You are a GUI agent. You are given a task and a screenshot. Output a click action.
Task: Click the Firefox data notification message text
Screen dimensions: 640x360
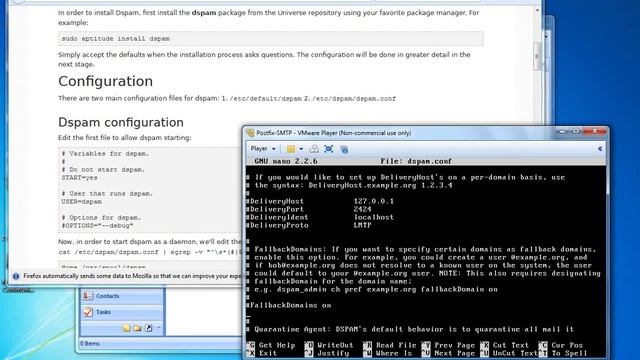coord(132,276)
